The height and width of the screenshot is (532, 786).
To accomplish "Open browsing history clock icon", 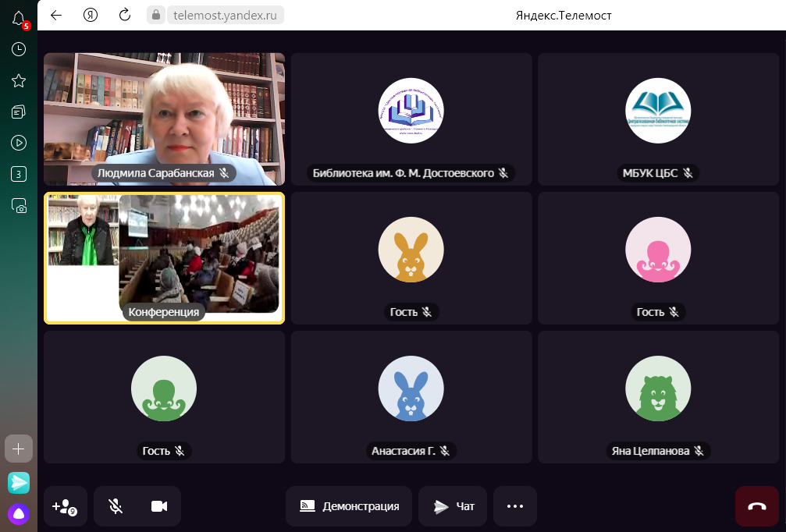I will coord(19,49).
